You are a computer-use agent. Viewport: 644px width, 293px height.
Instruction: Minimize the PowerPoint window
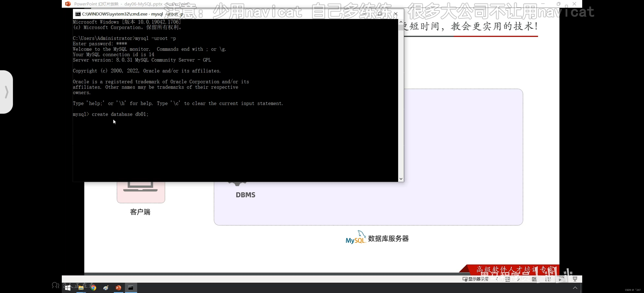click(543, 4)
